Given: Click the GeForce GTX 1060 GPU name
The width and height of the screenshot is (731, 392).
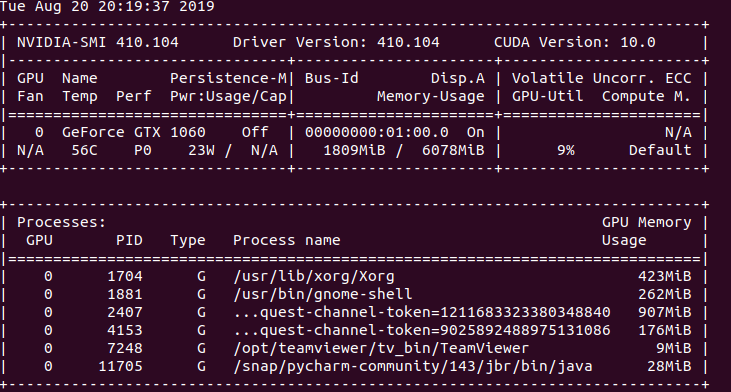Looking at the screenshot, I should pyautogui.click(x=134, y=132).
